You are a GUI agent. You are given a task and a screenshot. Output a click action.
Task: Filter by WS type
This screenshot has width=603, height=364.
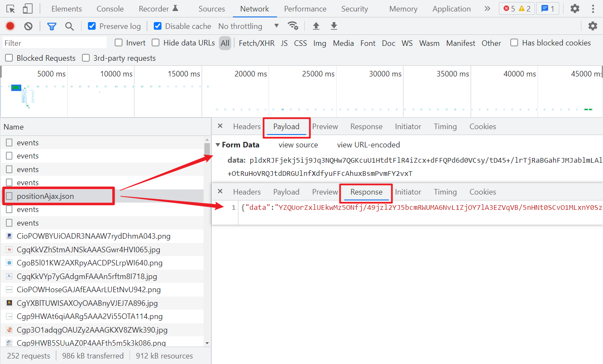tap(407, 43)
